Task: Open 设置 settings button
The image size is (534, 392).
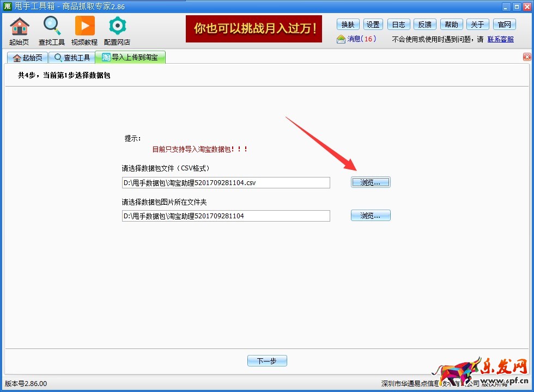Action: point(373,24)
